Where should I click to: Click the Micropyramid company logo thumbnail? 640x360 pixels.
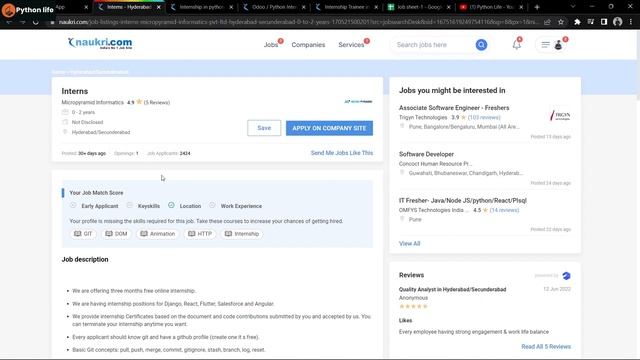(x=358, y=102)
